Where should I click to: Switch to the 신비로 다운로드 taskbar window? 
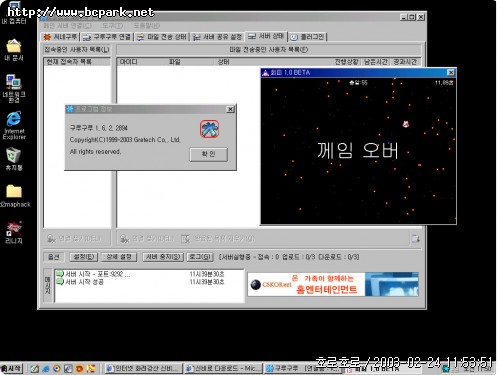coord(223,368)
